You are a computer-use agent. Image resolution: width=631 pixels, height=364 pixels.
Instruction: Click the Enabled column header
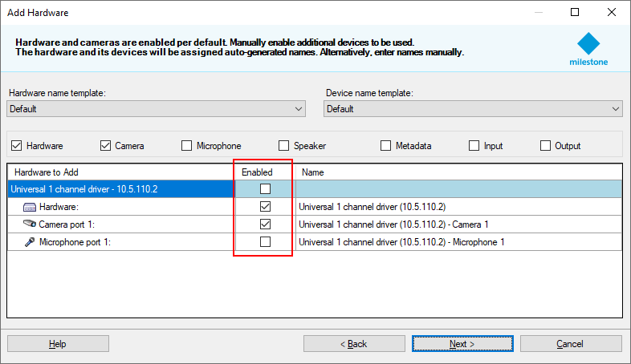point(265,172)
